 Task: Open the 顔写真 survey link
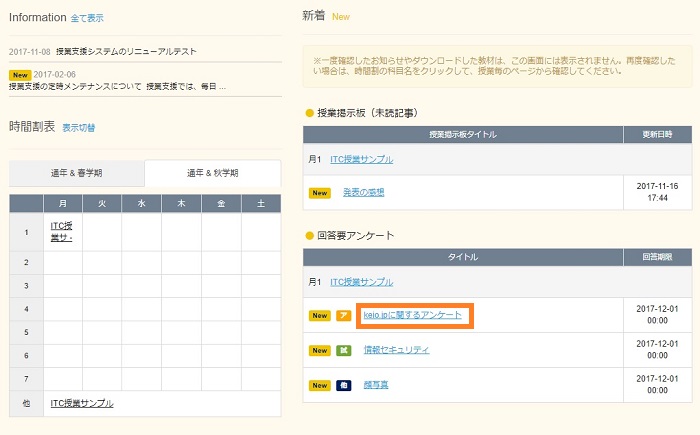pos(378,385)
